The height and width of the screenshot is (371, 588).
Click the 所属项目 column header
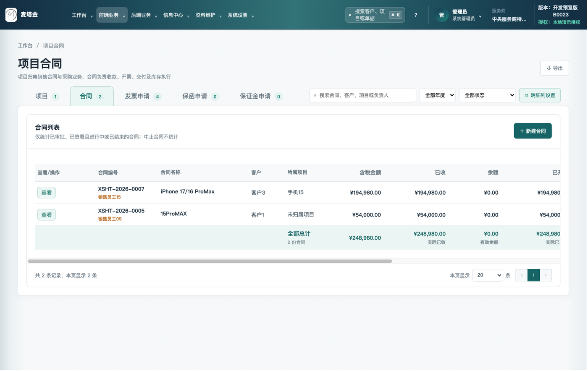(x=298, y=173)
